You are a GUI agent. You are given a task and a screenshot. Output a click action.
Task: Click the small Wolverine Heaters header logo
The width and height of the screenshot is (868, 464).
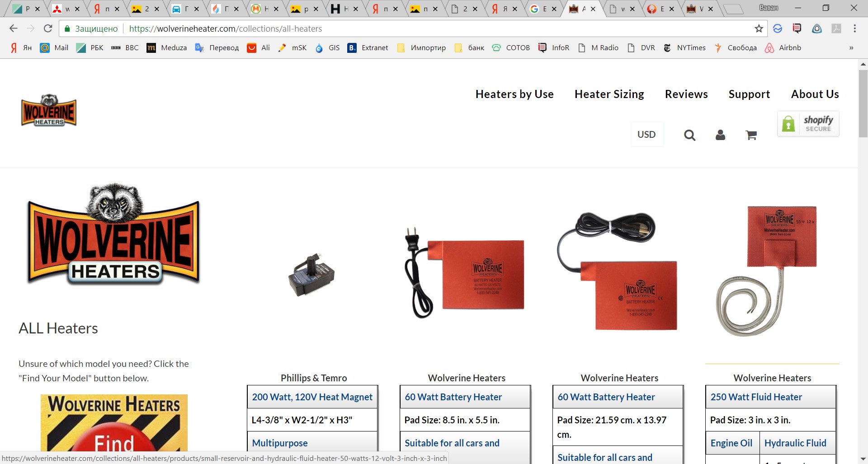(x=49, y=110)
